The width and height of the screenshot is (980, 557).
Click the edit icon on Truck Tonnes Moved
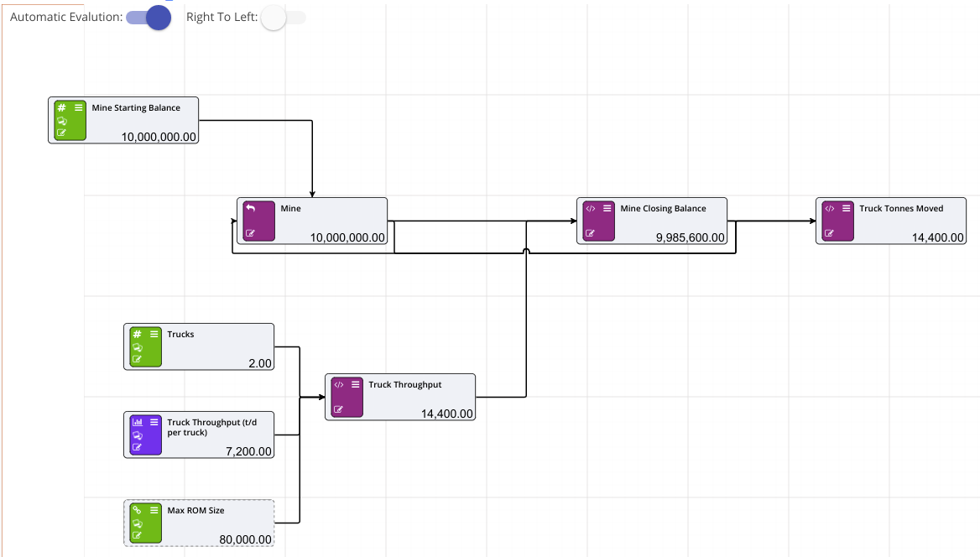click(x=829, y=233)
